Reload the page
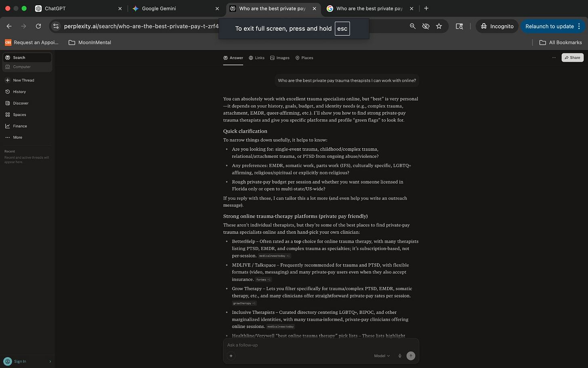The height and width of the screenshot is (368, 588). [38, 26]
